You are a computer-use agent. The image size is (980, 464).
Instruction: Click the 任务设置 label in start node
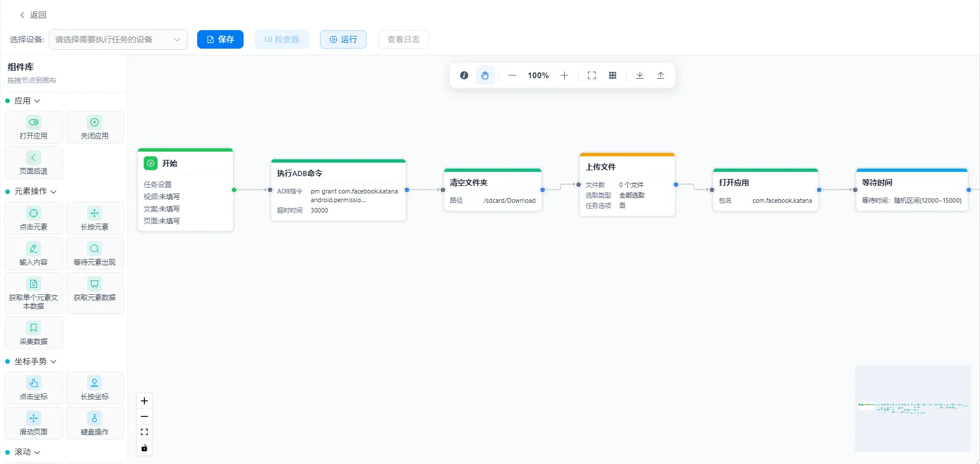tap(158, 184)
